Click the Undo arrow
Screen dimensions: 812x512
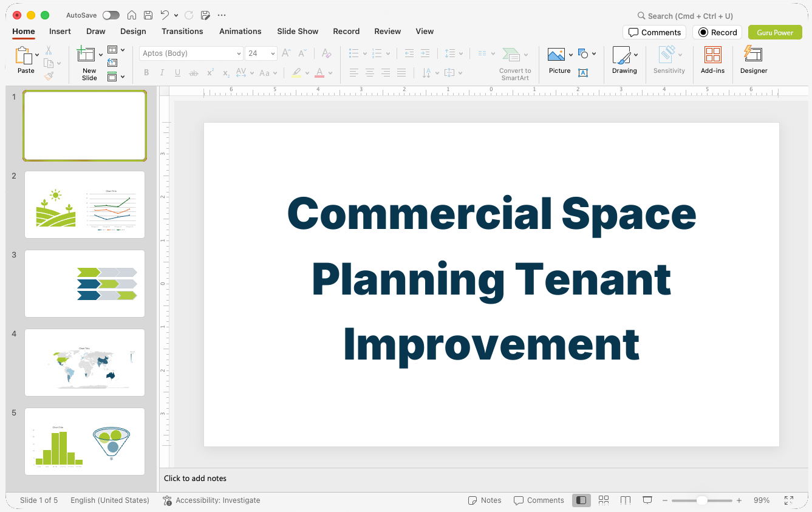[x=165, y=15]
